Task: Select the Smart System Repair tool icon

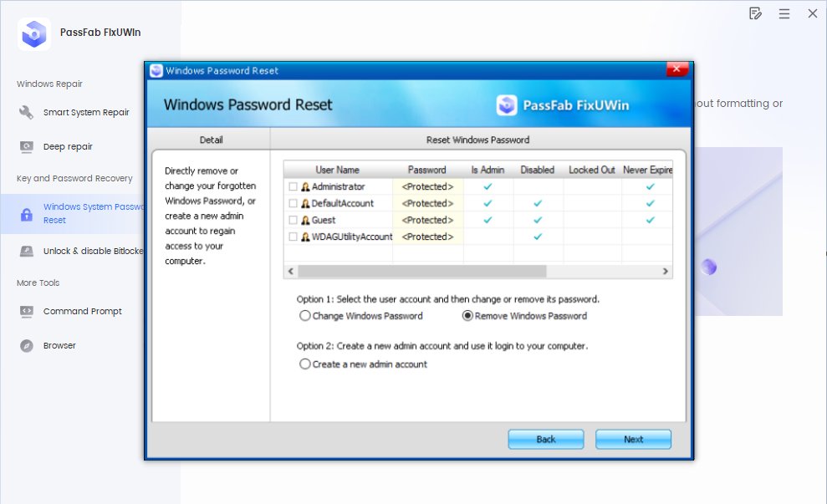Action: (x=28, y=111)
